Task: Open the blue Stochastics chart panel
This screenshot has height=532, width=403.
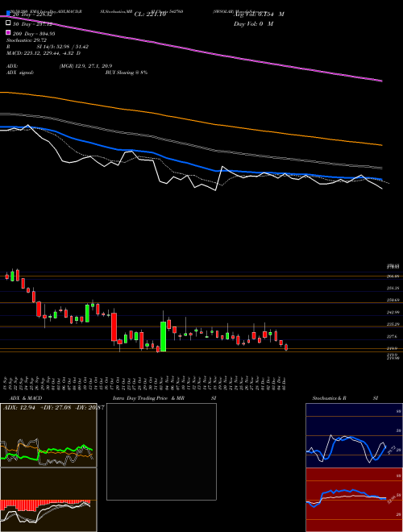Action: click(x=354, y=435)
